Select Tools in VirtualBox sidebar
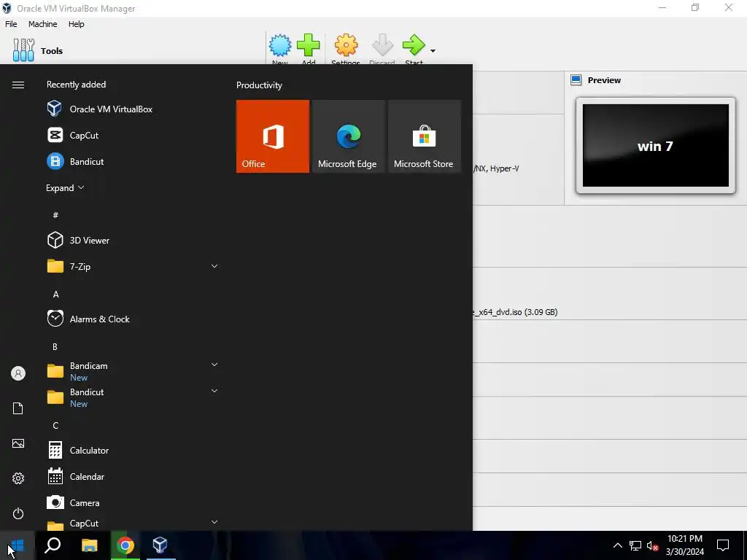747x560 pixels. click(x=38, y=50)
